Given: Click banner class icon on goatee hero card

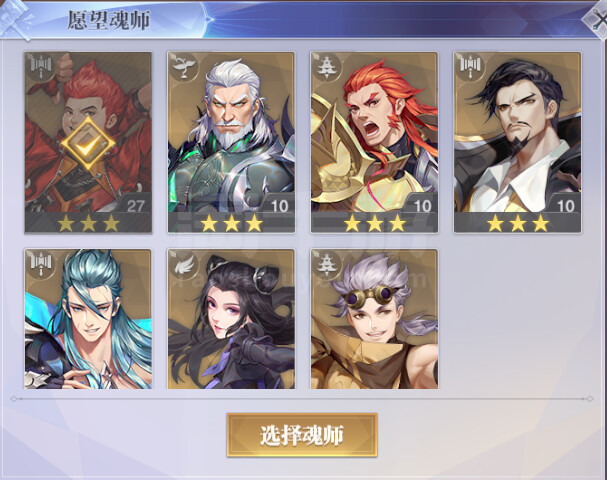Looking at the screenshot, I should 470,67.
